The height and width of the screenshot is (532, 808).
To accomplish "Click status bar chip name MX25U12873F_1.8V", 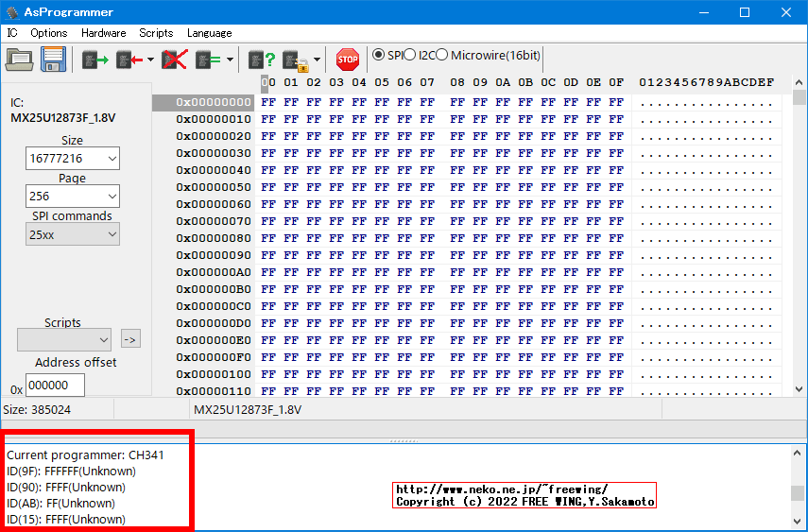I will (x=248, y=410).
